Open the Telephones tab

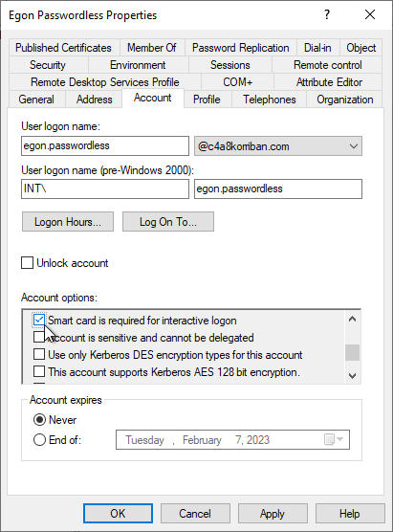point(270,100)
